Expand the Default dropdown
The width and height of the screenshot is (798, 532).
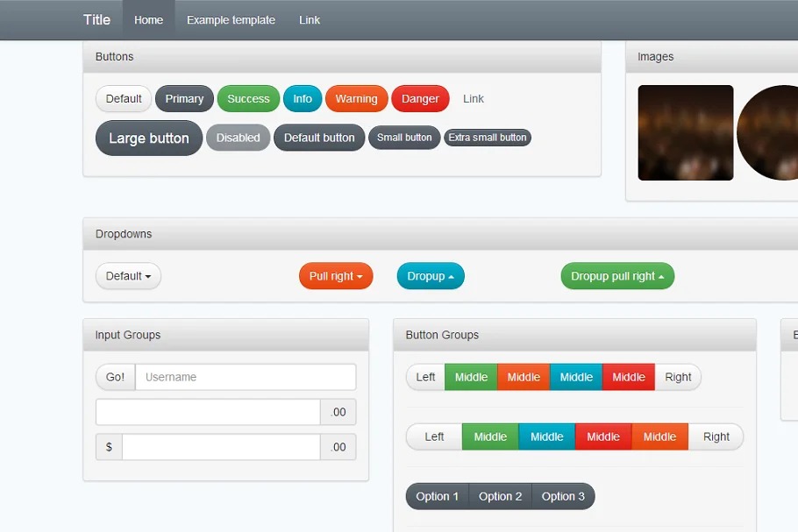[128, 276]
